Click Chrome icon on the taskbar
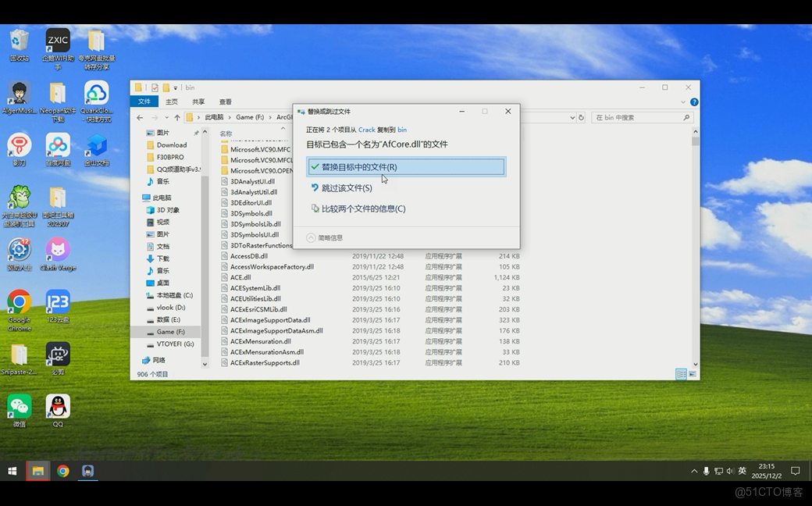Viewport: 812px width, 506px height. click(63, 471)
